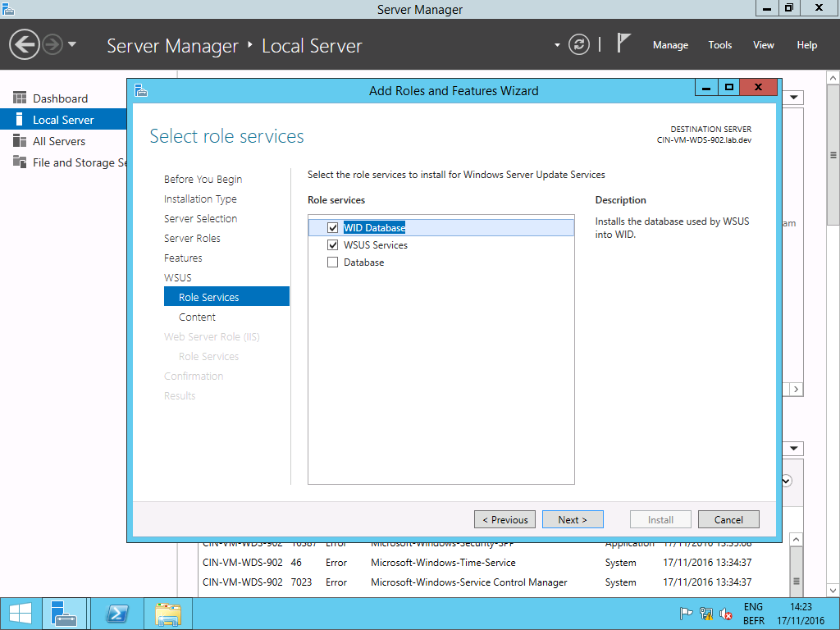Open the notifications flag in Server Manager header
This screenshot has width=840, height=630.
(x=623, y=43)
